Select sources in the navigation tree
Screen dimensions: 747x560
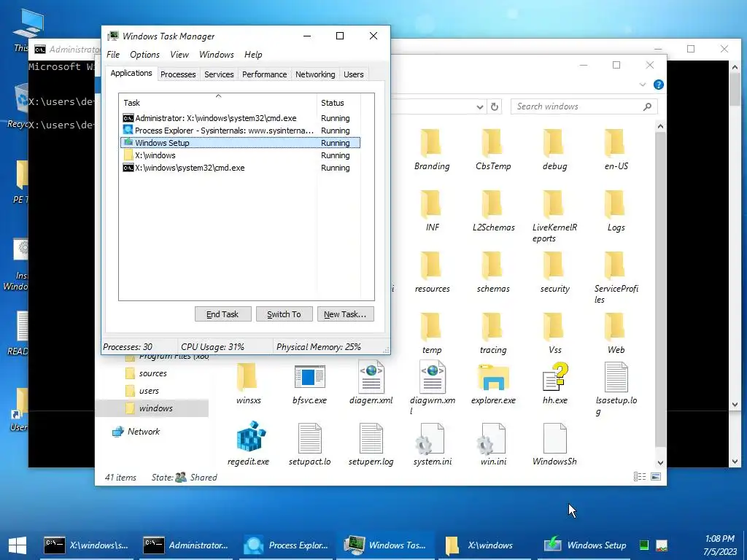pos(152,374)
